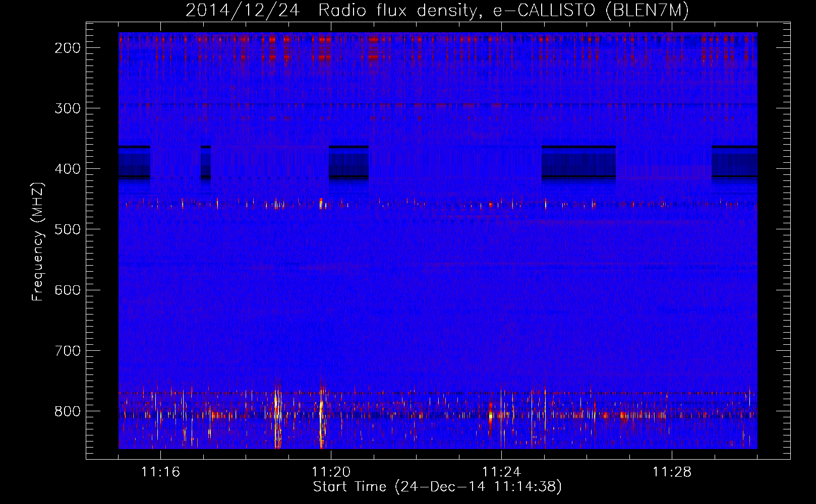816x504 pixels.
Task: Click the 400 frequency tick label
Action: pos(68,169)
